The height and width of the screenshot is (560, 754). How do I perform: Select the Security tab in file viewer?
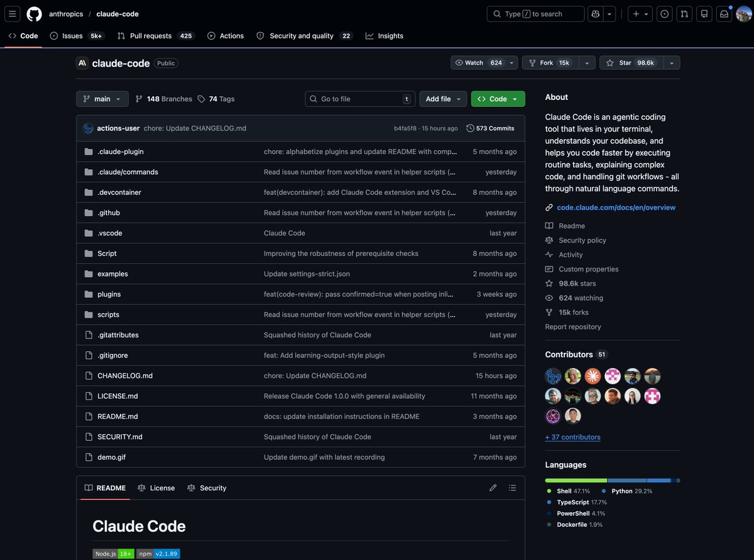[207, 488]
